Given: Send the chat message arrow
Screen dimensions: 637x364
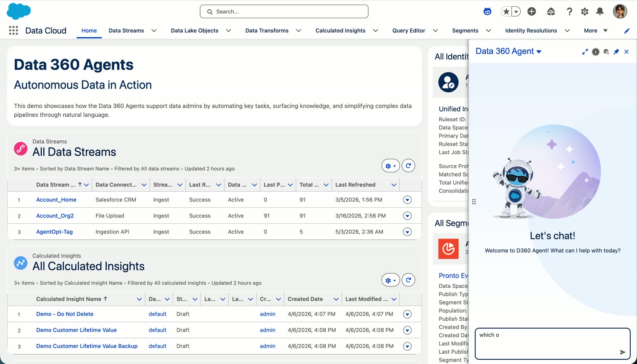Looking at the screenshot, I should tap(623, 352).
